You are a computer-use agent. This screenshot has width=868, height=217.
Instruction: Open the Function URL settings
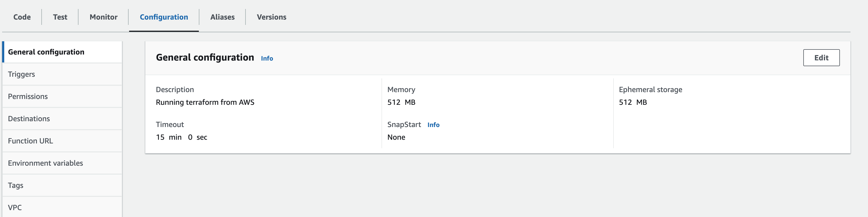(30, 141)
